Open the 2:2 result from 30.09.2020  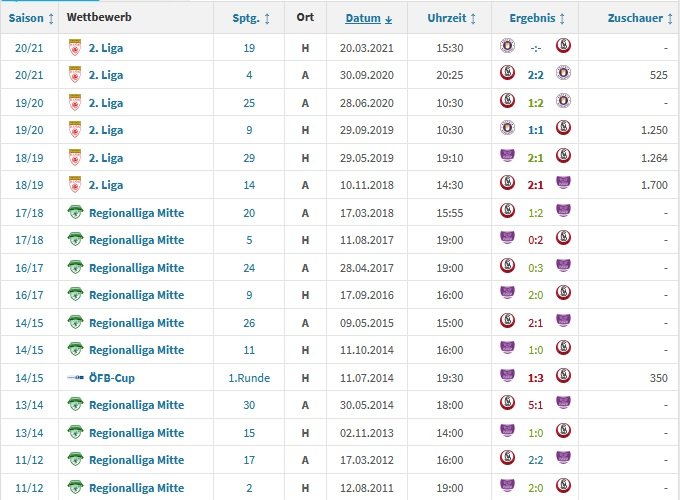point(536,75)
